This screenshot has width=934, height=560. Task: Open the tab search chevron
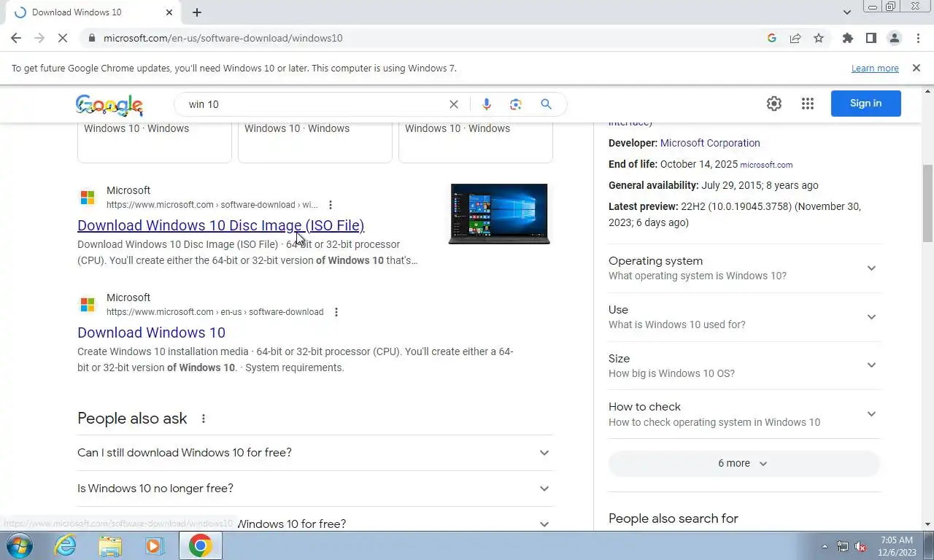[x=847, y=12]
